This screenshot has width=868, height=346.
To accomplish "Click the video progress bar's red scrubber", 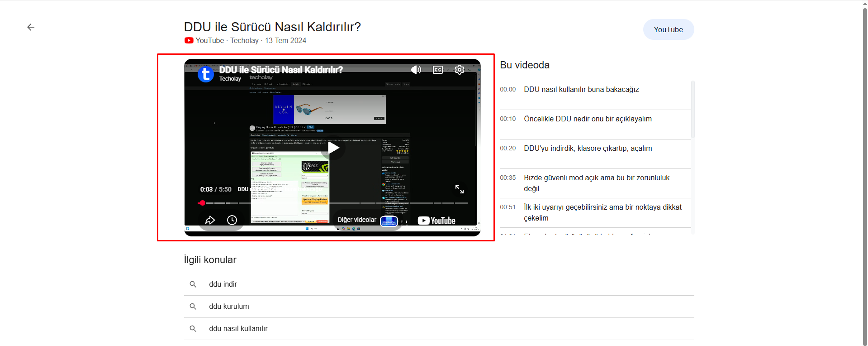I will coord(202,203).
